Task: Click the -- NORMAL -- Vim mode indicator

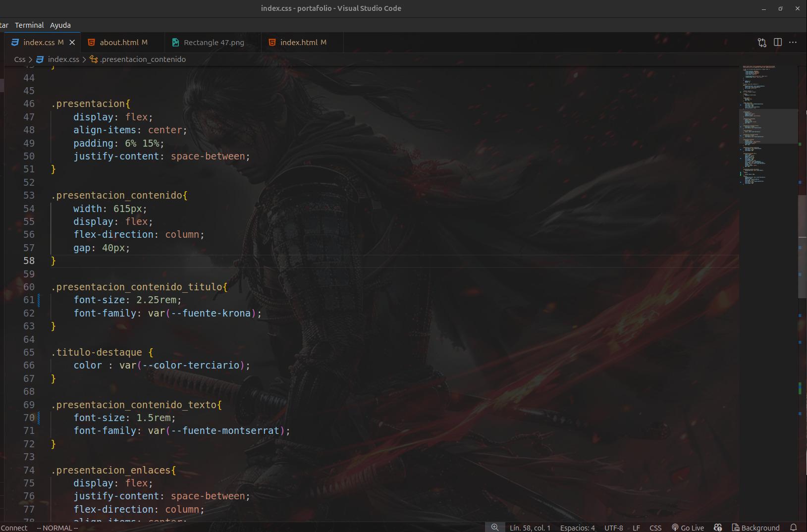Action: click(57, 528)
